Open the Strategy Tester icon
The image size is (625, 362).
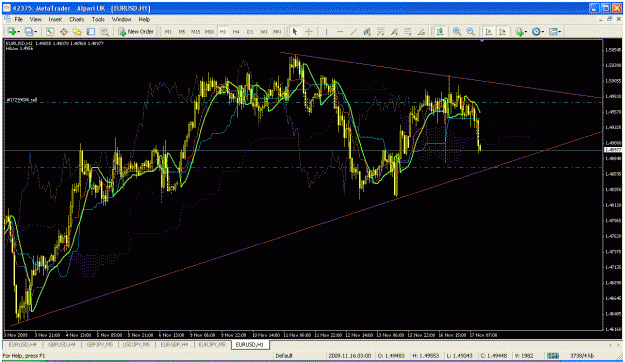104,31
